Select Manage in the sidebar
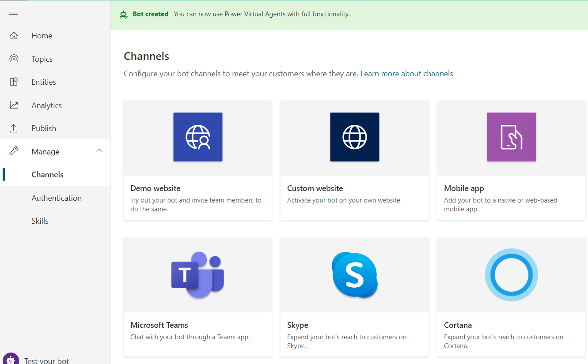The width and height of the screenshot is (588, 364). click(45, 152)
